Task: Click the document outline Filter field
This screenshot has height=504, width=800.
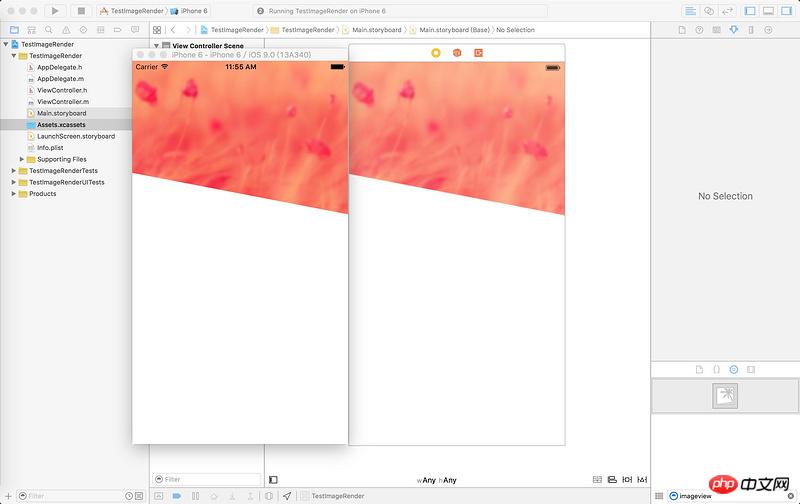Action: point(207,479)
